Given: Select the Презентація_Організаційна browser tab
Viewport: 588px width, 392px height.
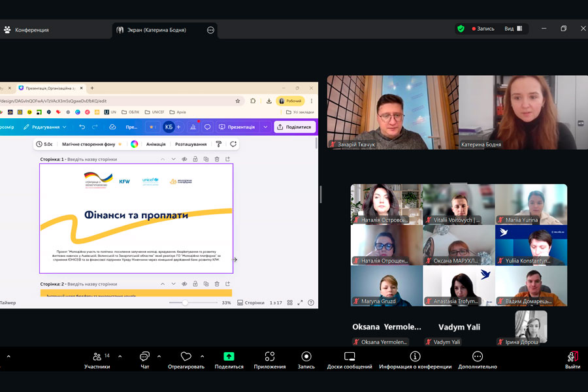Looking at the screenshot, I should [x=52, y=88].
